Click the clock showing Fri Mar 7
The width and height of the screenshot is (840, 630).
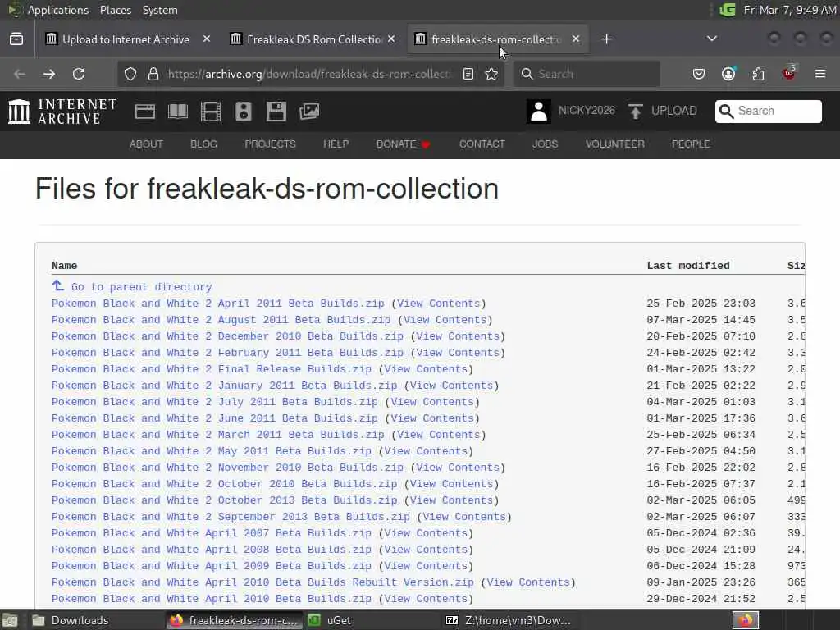click(x=790, y=10)
